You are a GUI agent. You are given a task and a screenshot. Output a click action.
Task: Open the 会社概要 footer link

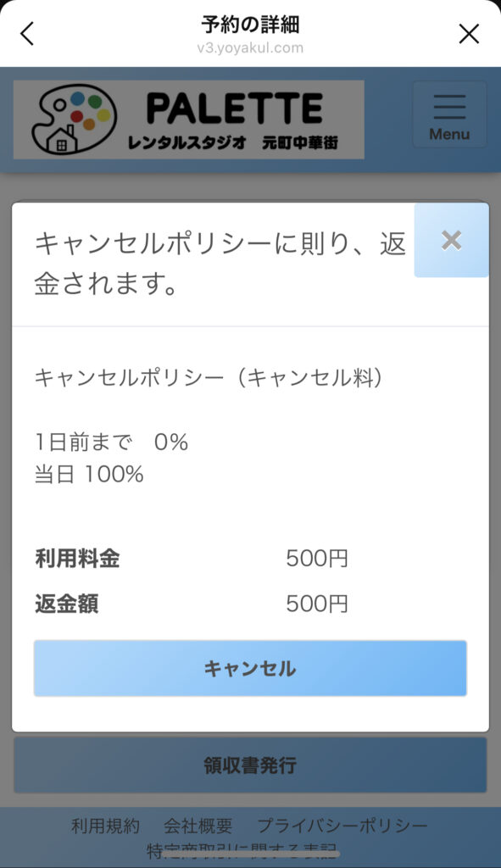[x=198, y=826]
